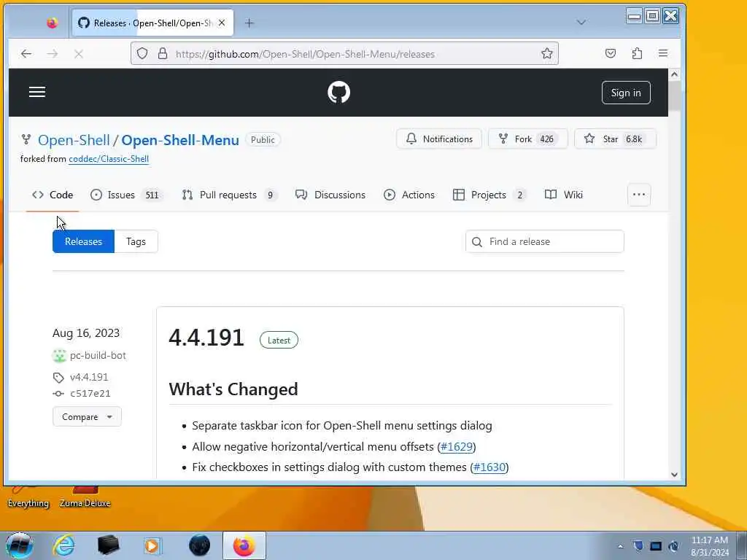The height and width of the screenshot is (560, 747).
Task: Select the Everything desktop shortcut
Action: (28, 497)
